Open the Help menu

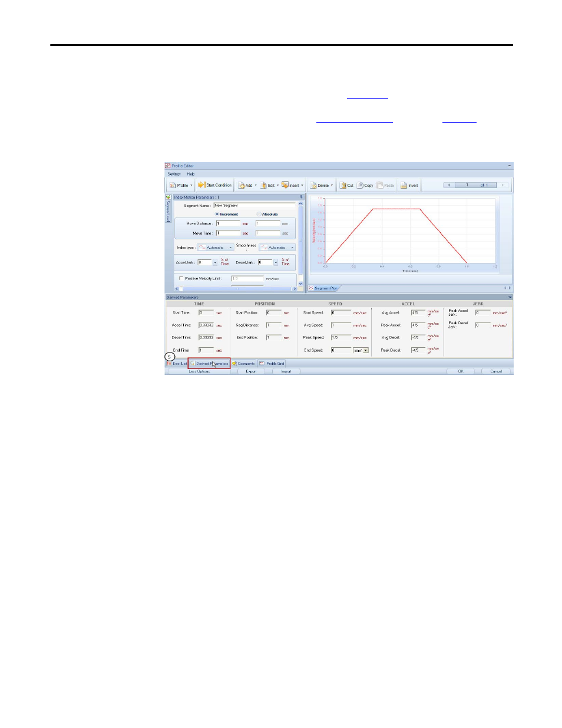(191, 174)
